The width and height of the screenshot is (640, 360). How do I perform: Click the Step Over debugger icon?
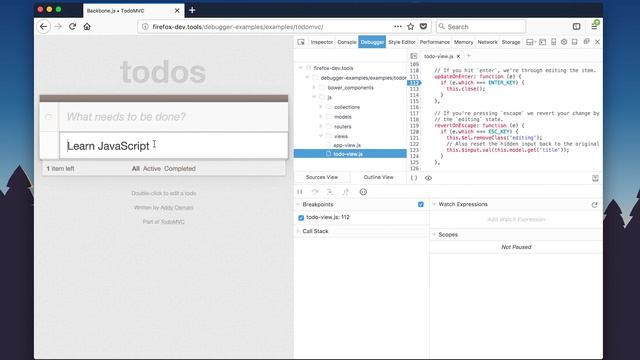[315, 192]
